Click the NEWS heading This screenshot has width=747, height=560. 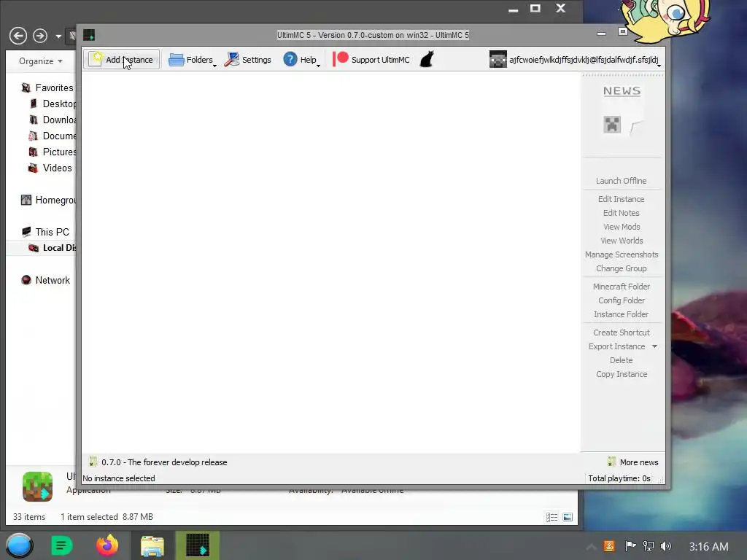pyautogui.click(x=622, y=90)
